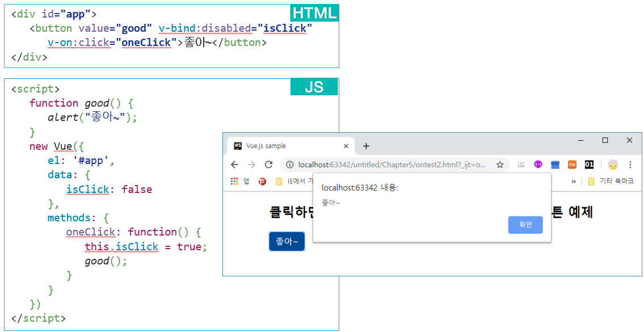Image resolution: width=644 pixels, height=332 pixels.
Task: Select the Vue.js sample tab
Action: tap(291, 146)
